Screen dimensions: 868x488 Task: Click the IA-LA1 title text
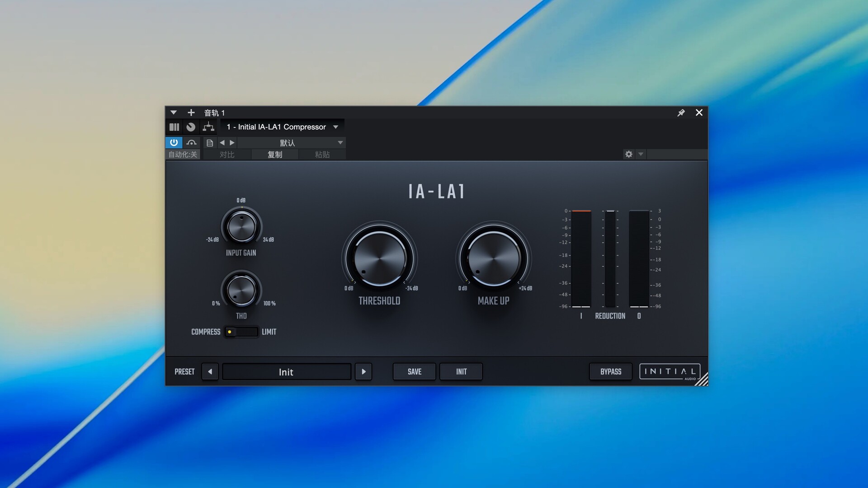(436, 192)
